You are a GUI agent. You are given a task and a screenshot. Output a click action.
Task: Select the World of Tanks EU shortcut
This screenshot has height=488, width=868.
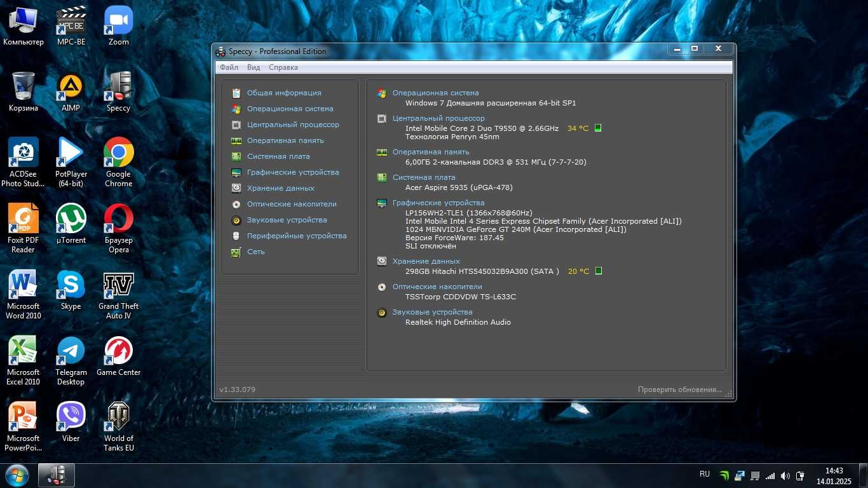tap(119, 426)
